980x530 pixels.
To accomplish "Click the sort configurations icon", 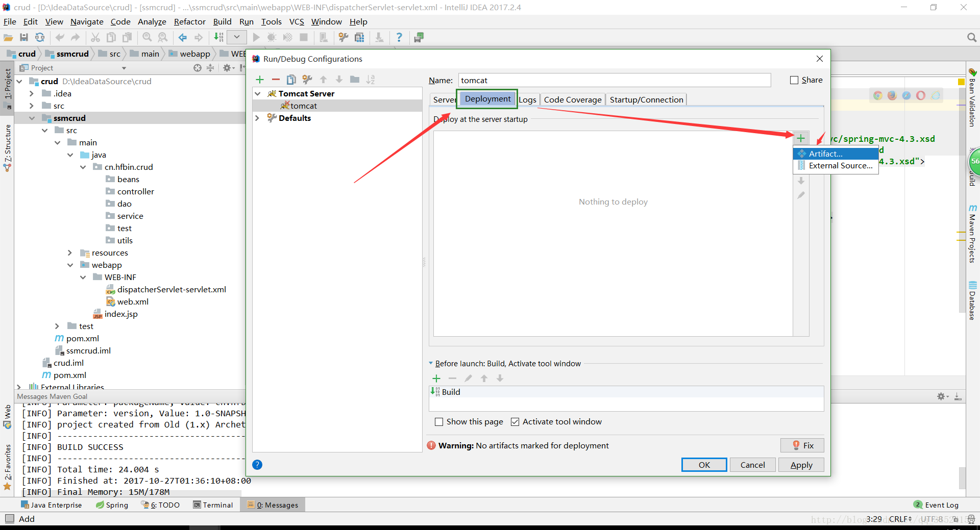I will coord(371,80).
